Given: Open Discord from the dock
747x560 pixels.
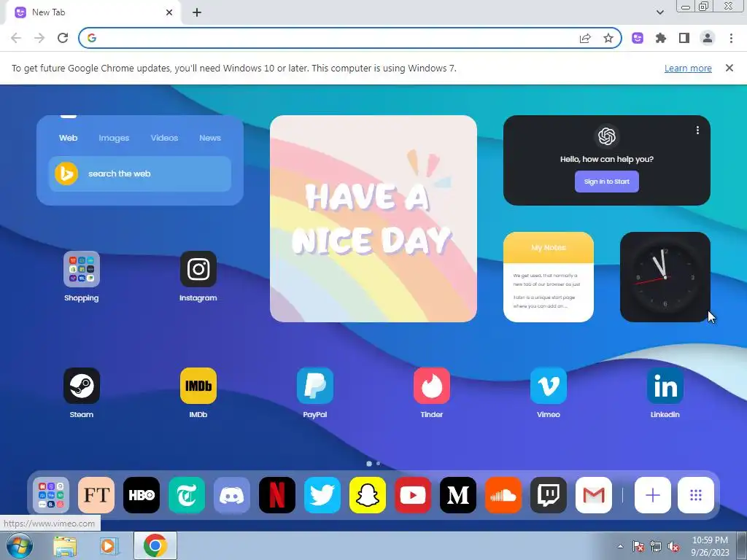Looking at the screenshot, I should pos(232,495).
